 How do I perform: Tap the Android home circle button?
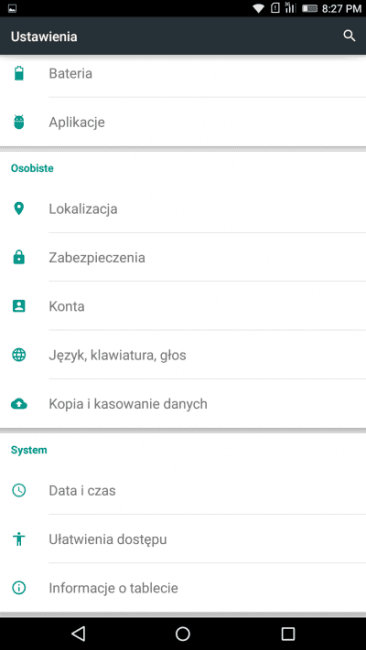[183, 633]
